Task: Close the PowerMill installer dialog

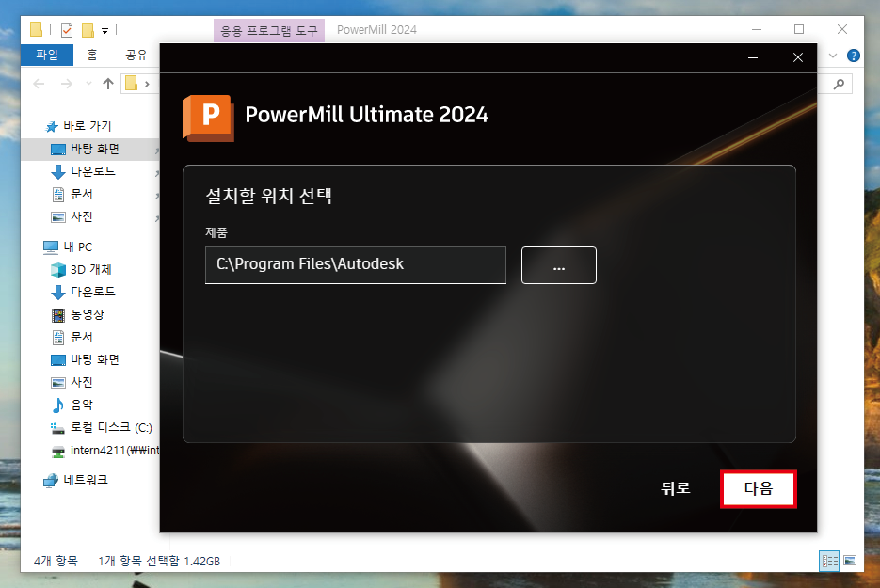Action: coord(797,57)
